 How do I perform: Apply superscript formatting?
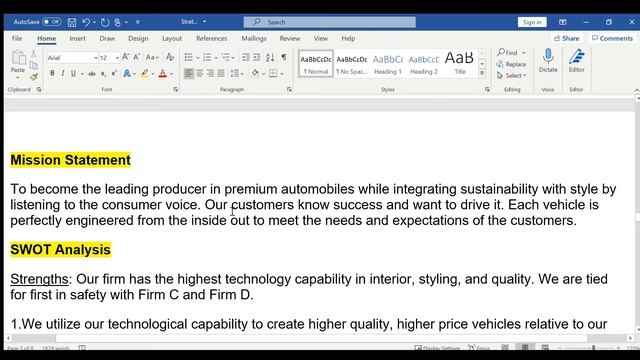pyautogui.click(x=114, y=73)
